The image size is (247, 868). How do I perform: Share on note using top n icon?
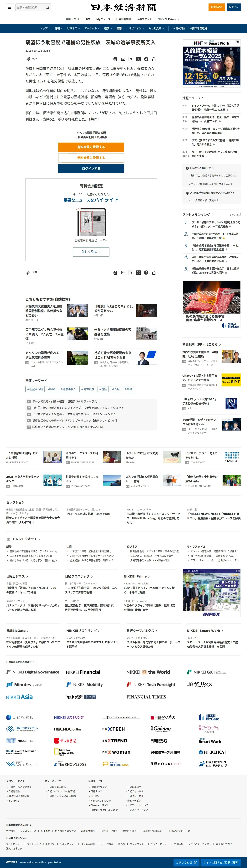[x=131, y=59]
